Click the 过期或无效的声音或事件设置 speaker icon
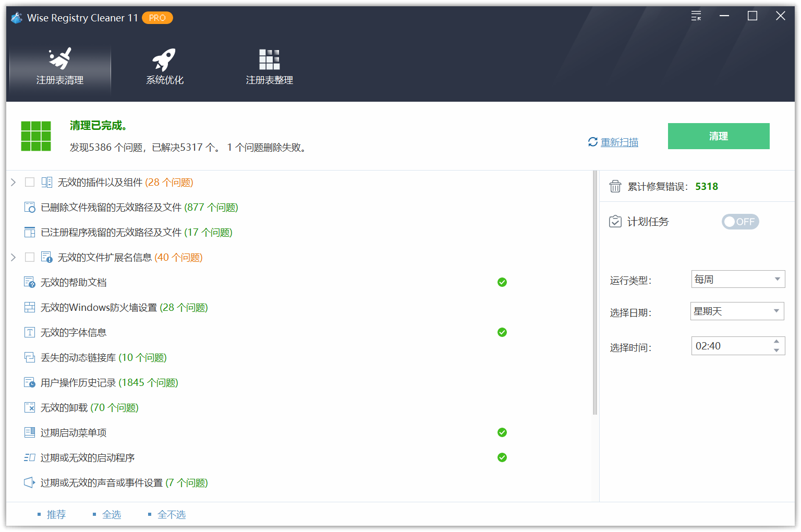 click(30, 482)
